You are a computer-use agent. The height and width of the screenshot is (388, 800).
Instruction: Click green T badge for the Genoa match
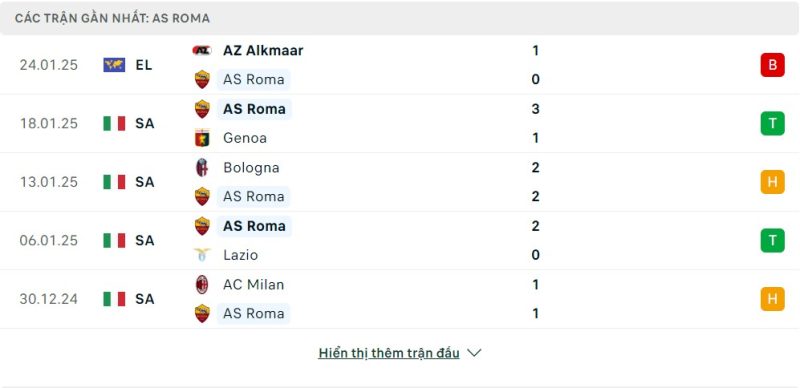(772, 124)
